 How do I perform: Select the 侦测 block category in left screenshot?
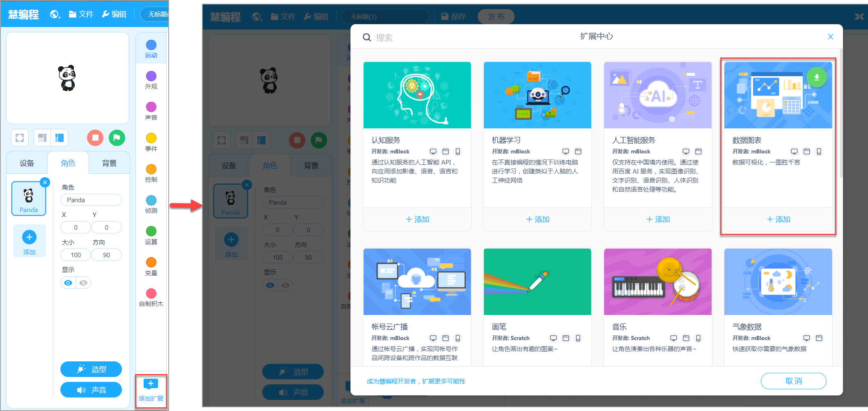click(x=151, y=204)
